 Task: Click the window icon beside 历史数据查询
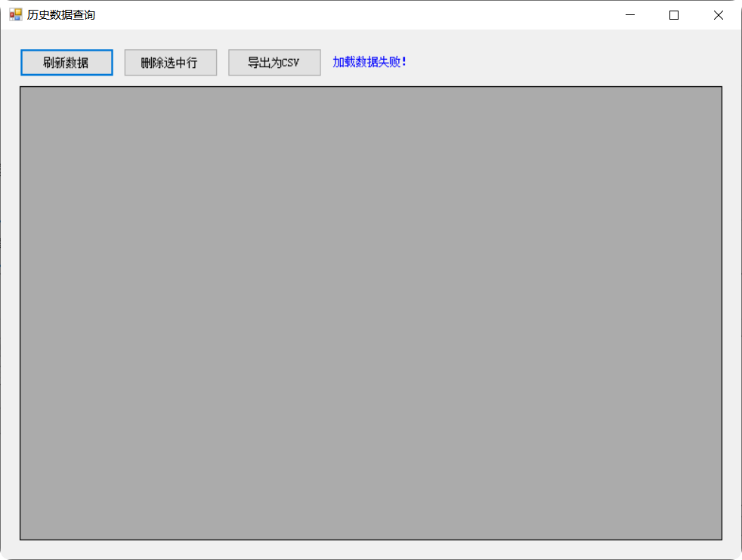click(x=16, y=14)
